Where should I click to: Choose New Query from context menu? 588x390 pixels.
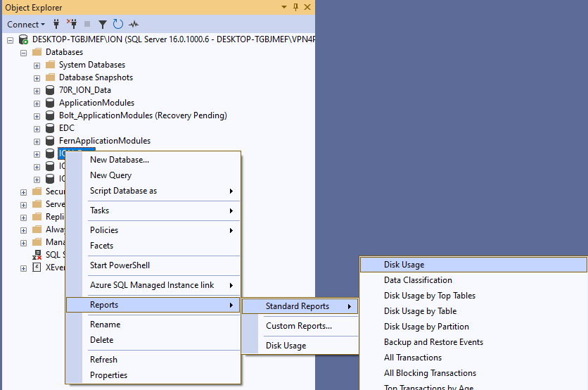[153, 175]
